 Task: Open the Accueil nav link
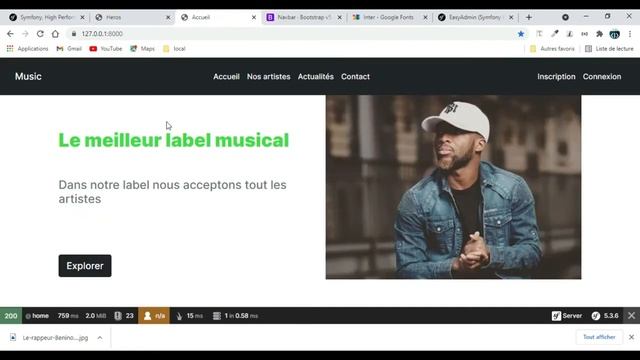(227, 77)
